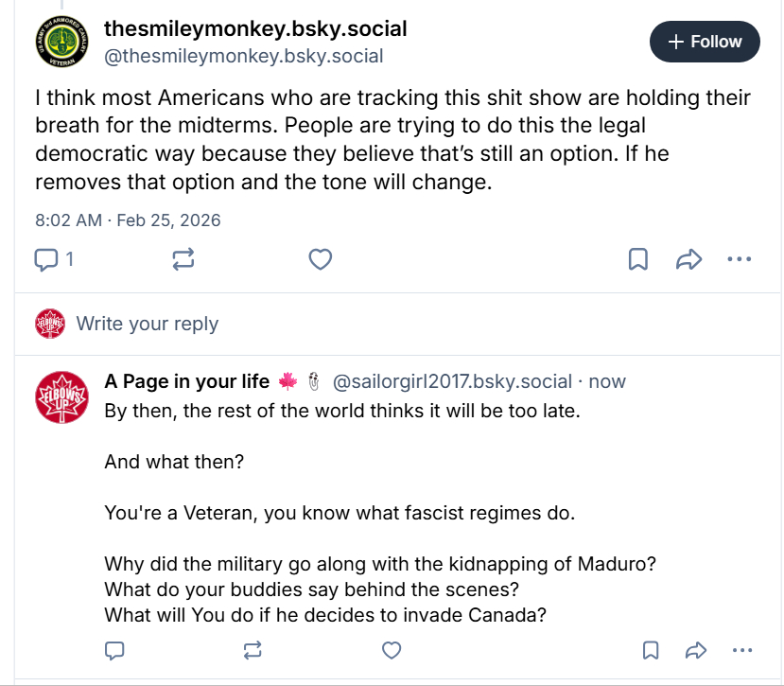784x686 pixels.
Task: Open more options on sailorgirl2017's reply
Action: [x=742, y=650]
